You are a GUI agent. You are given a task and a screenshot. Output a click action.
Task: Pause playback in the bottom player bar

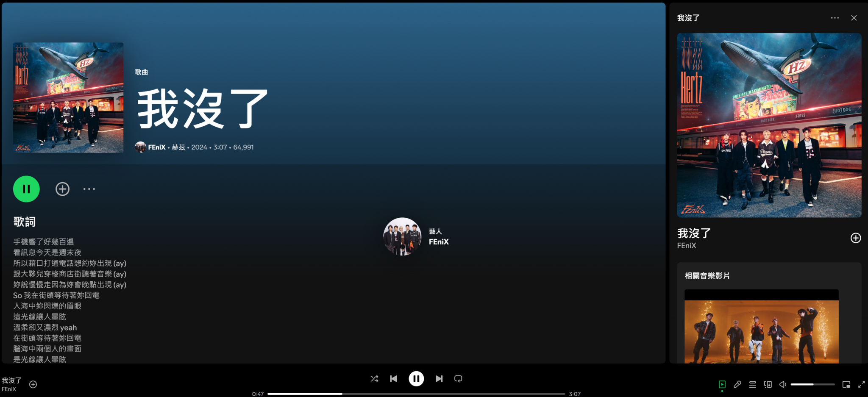click(x=416, y=379)
